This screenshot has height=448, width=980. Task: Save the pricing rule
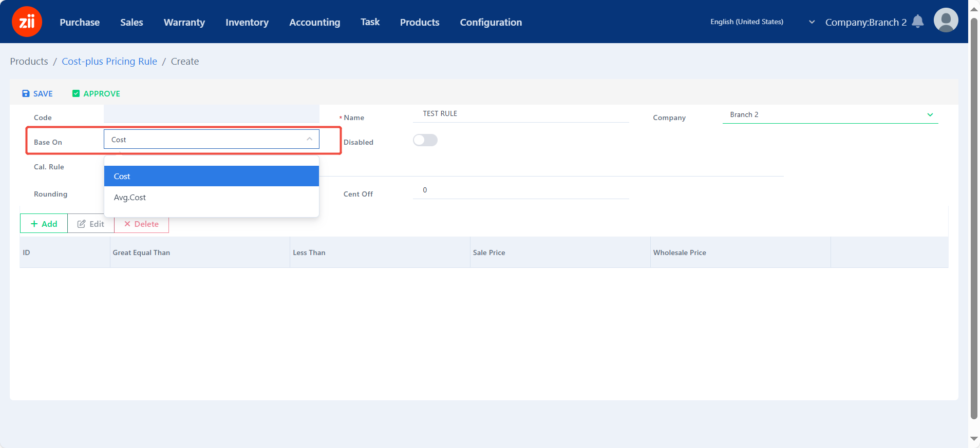pos(37,93)
